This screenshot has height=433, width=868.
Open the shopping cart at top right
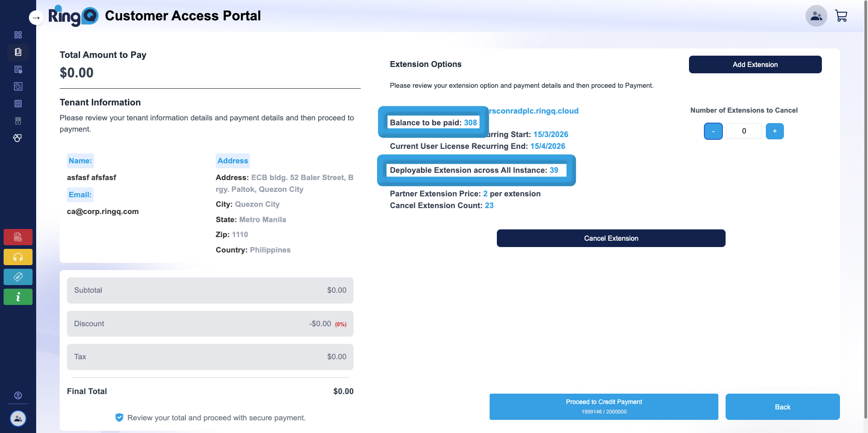click(841, 16)
